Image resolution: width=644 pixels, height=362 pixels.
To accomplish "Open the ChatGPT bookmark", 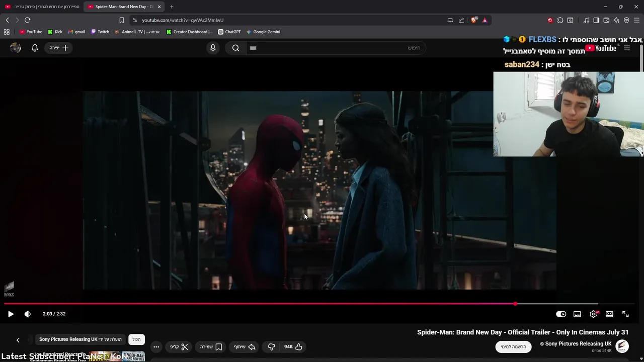I will (x=229, y=32).
